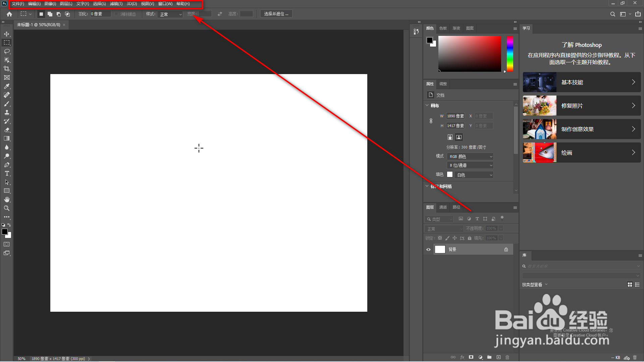The width and height of the screenshot is (644, 362).
Task: Open the RGB 颜色 mode dropdown
Action: (471, 157)
